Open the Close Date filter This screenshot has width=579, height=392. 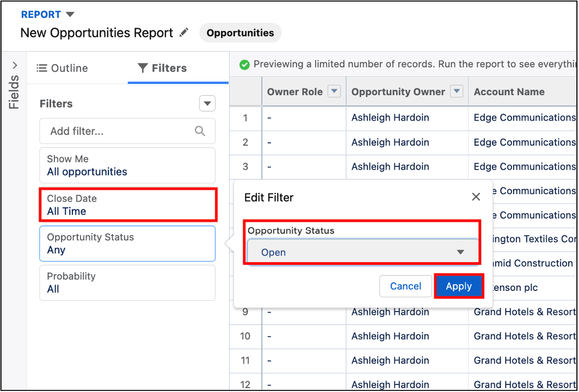click(x=127, y=204)
